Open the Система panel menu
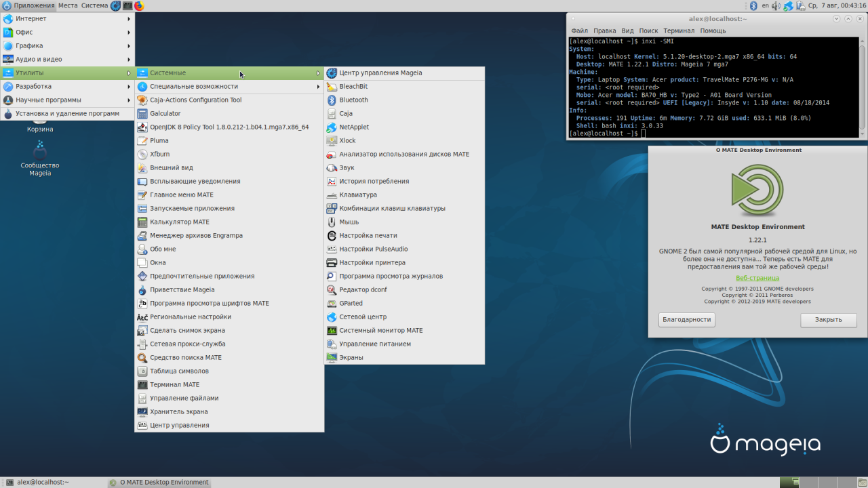 [x=94, y=5]
